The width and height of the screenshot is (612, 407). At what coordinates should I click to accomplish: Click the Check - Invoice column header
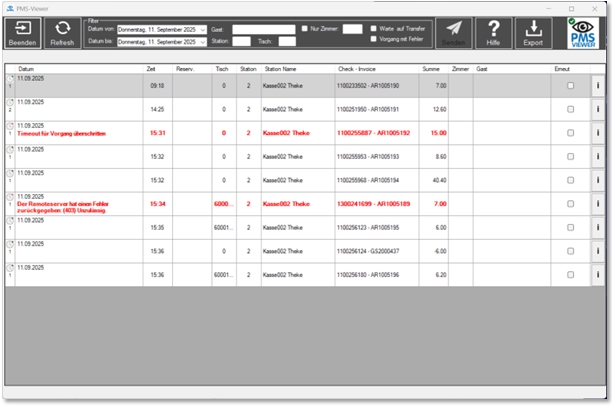(358, 68)
